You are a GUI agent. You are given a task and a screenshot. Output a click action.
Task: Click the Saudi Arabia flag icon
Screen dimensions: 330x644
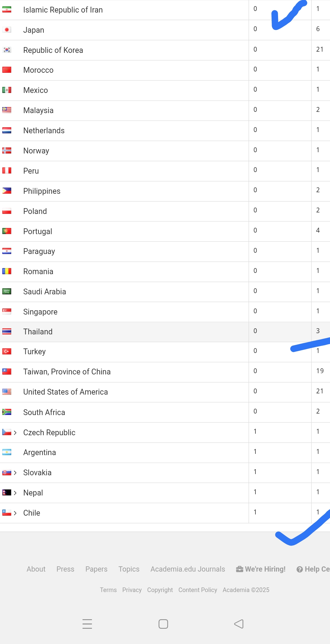(x=7, y=292)
